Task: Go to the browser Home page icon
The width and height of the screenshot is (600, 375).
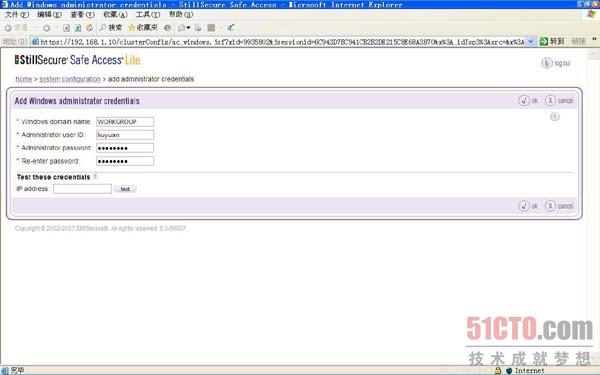Action: (x=89, y=28)
